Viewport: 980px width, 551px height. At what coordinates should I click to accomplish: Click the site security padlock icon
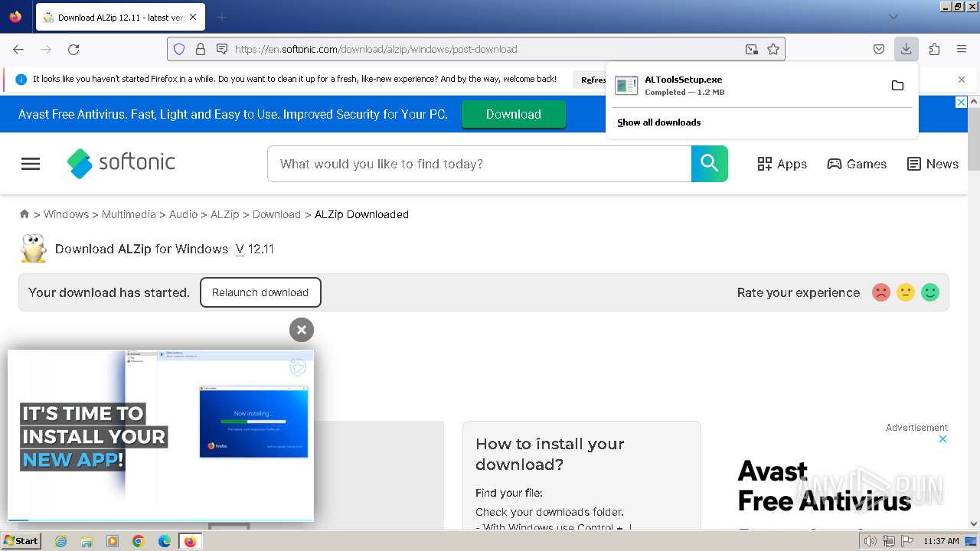click(x=201, y=49)
